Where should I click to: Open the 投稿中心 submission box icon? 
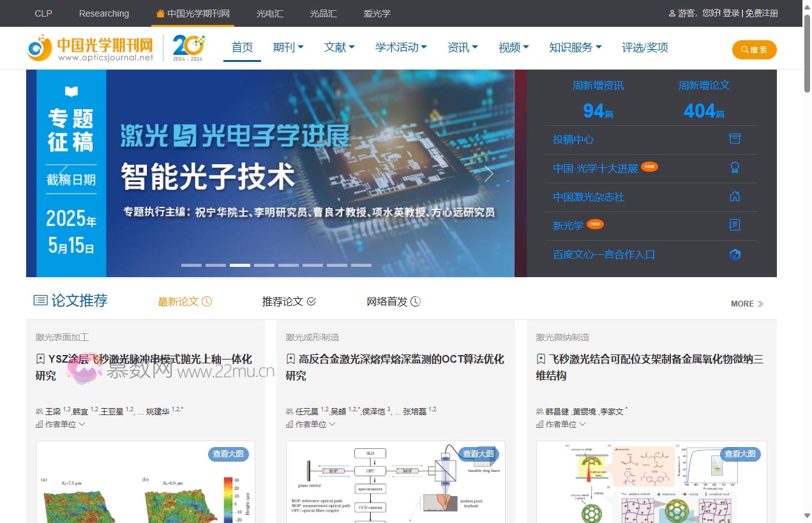[x=735, y=139]
